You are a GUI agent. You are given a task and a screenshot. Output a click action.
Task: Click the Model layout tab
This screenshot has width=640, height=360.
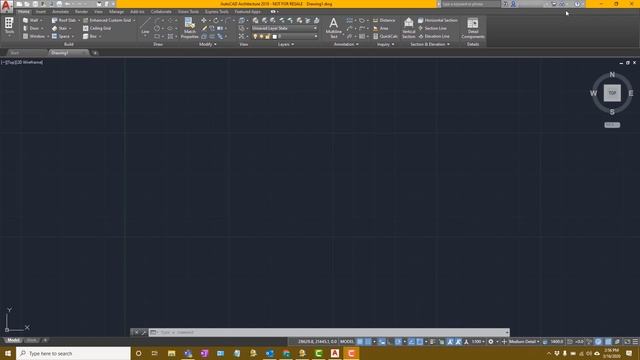pos(13,340)
